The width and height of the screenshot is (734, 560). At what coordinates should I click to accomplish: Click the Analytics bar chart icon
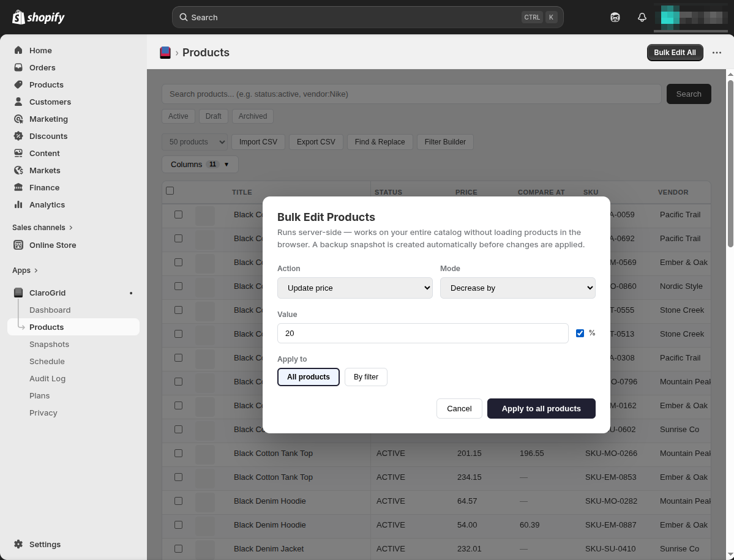18,204
